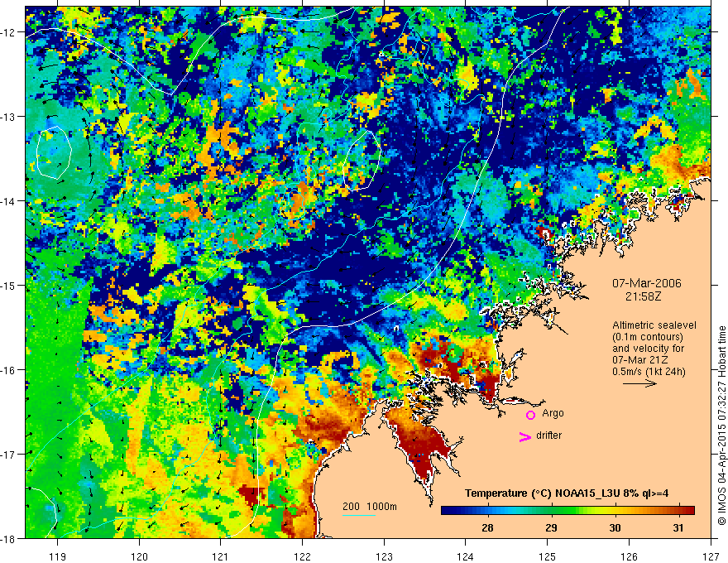Click latitude axis label -12
This screenshot has height=563, width=728.
[9, 32]
